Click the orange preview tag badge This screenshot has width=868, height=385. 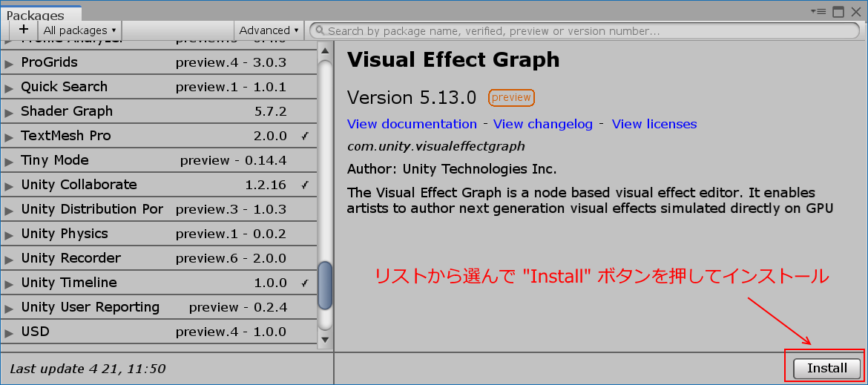[x=511, y=97]
